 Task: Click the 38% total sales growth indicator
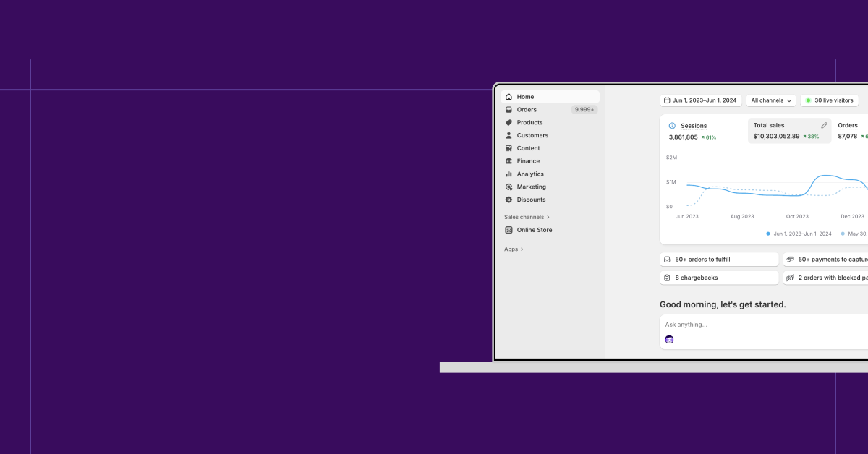click(x=810, y=137)
